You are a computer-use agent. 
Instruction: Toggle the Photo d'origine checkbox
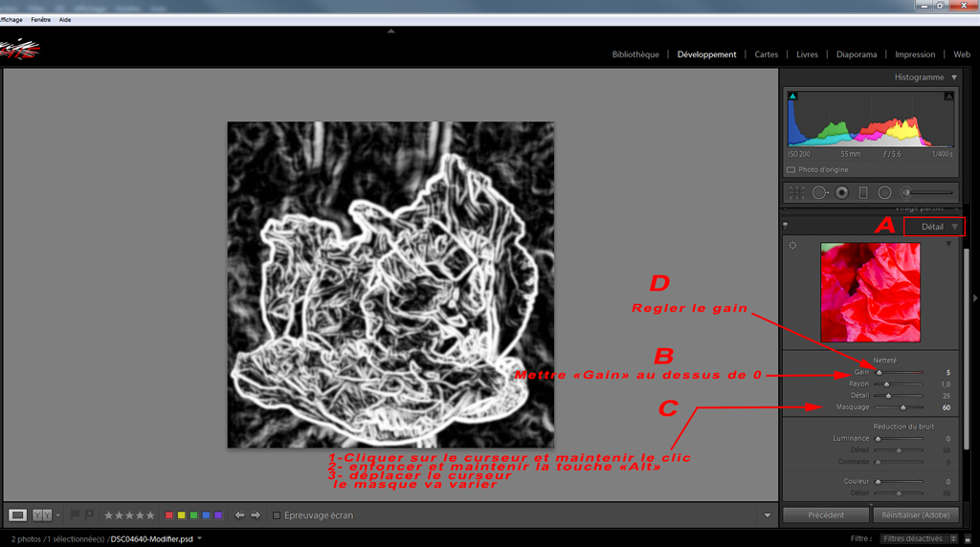point(791,170)
